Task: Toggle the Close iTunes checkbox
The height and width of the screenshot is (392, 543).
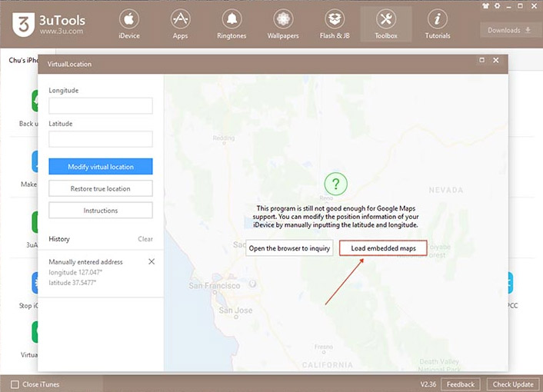Action: click(x=15, y=384)
